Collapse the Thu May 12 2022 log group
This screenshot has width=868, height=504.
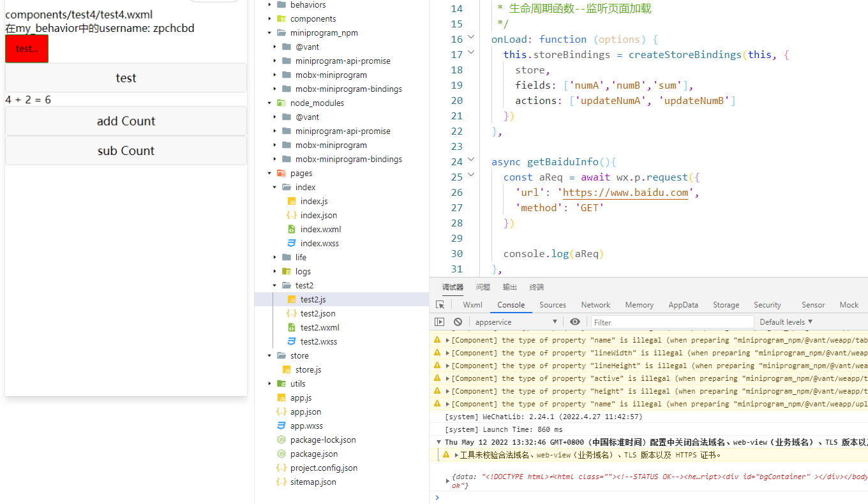click(x=438, y=442)
